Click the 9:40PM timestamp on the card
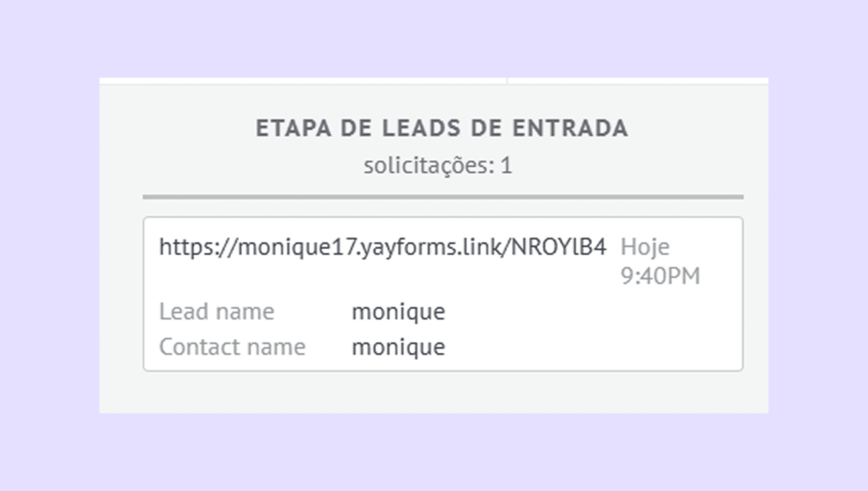 tap(661, 276)
